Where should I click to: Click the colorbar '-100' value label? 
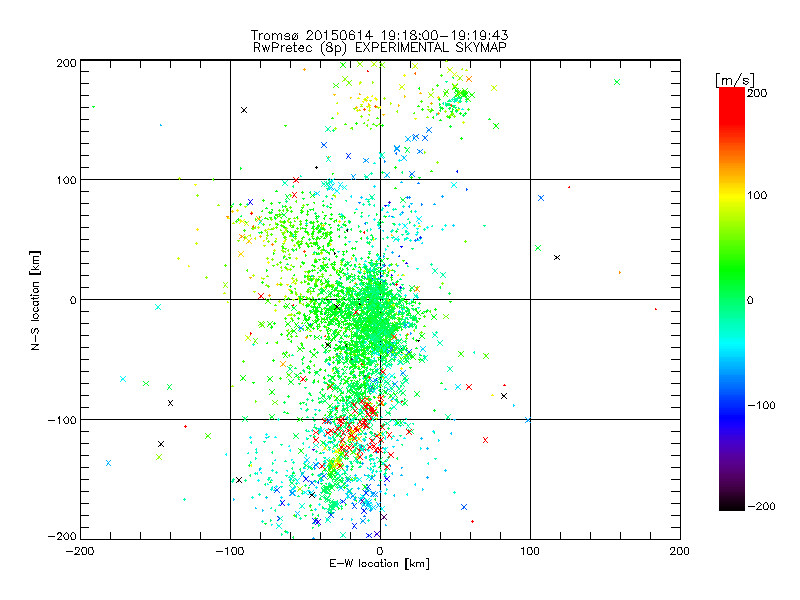point(761,405)
